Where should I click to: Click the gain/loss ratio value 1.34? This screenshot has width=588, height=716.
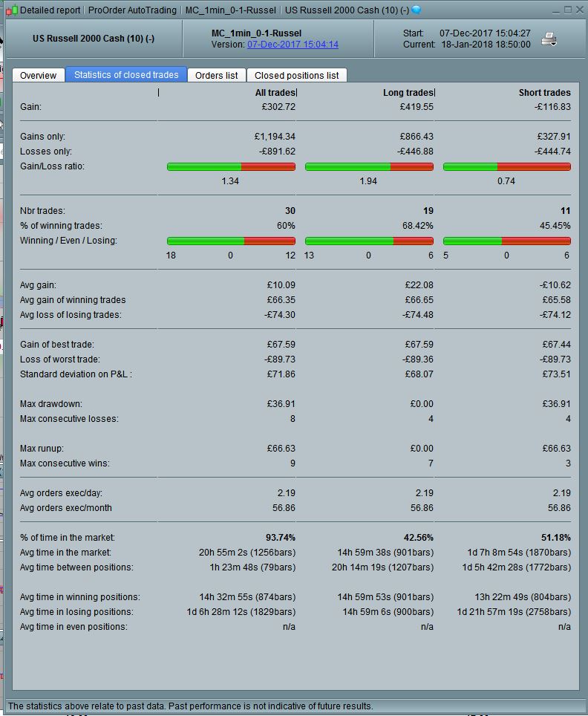click(x=230, y=181)
